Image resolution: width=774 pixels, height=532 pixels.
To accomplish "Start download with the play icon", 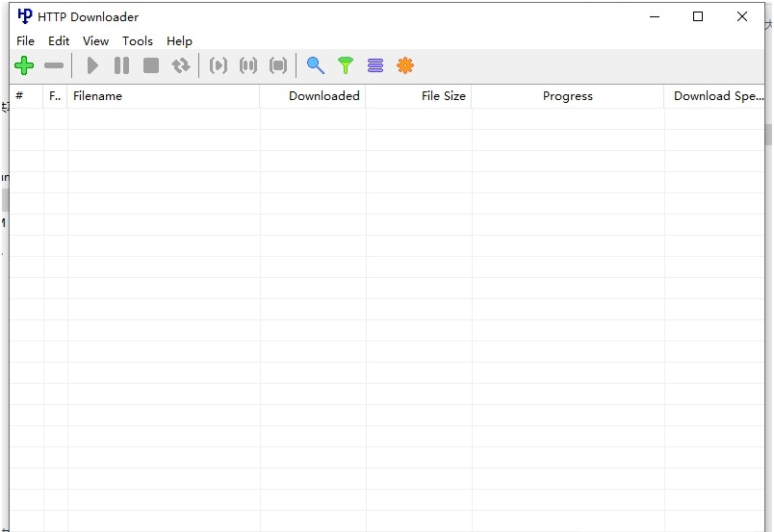I will 92,65.
